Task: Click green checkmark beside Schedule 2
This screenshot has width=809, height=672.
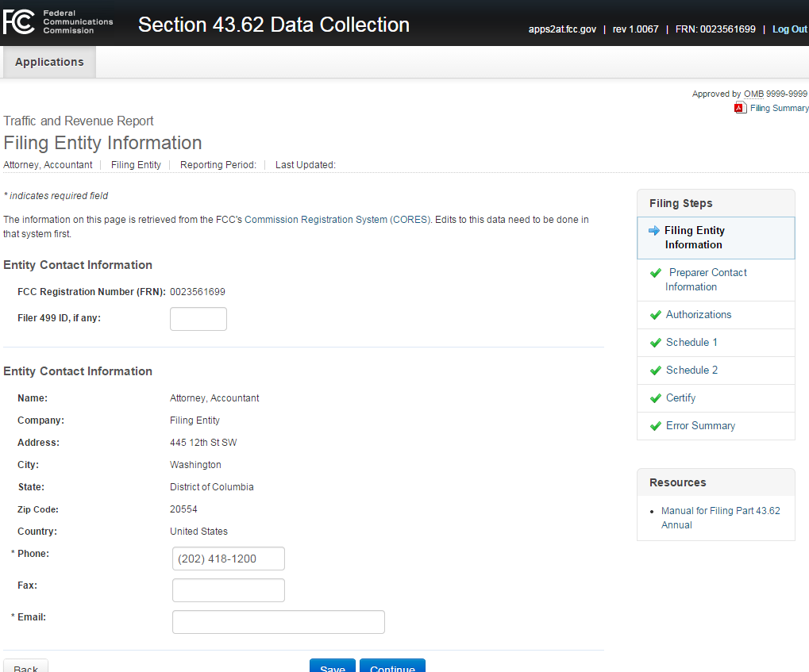Action: pos(655,371)
